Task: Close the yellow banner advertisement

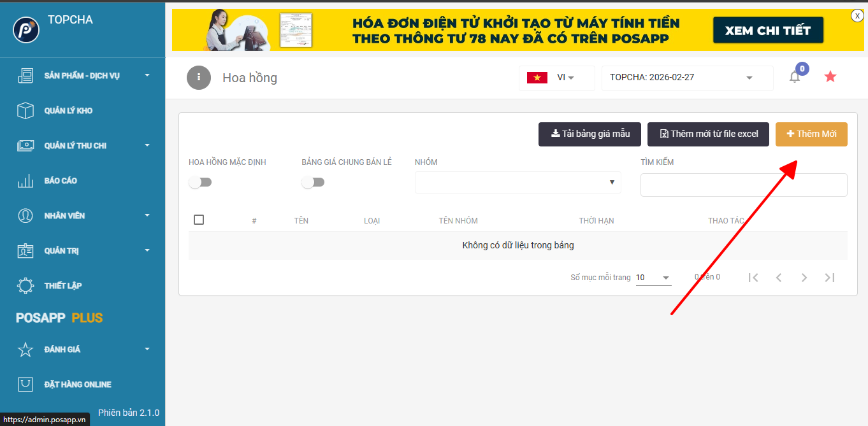Action: (857, 16)
